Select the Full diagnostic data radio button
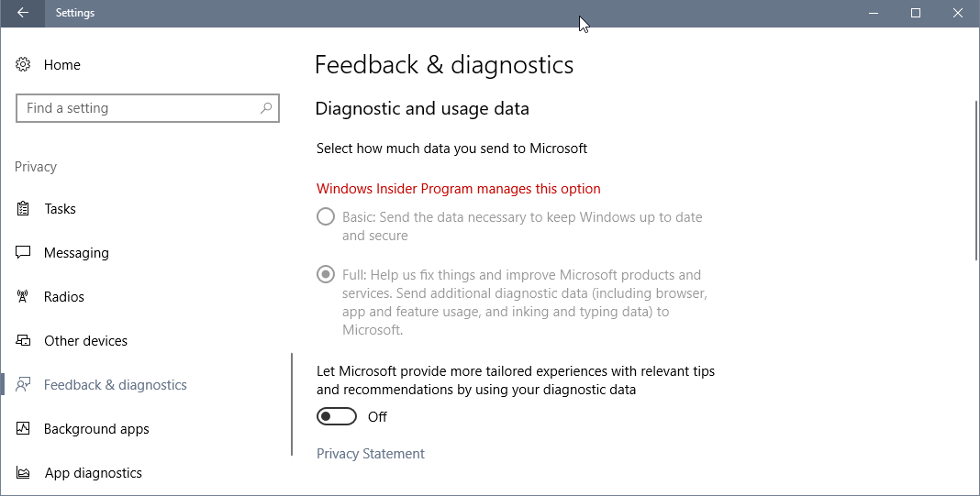 326,275
